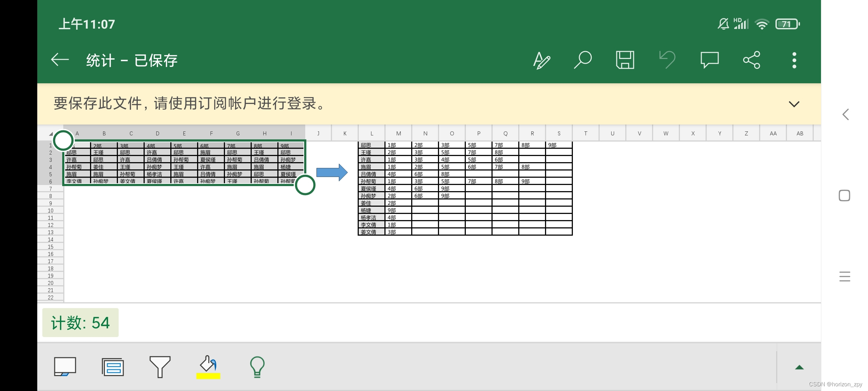The image size is (868, 391).
Task: Tap the muted notification bell icon
Action: (723, 24)
